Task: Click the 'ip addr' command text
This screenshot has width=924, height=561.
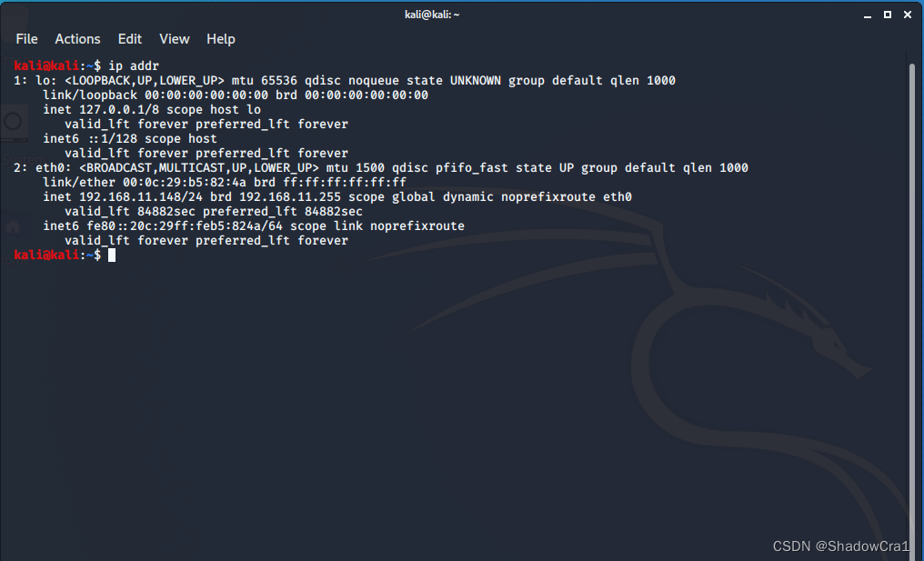Action: pyautogui.click(x=134, y=65)
